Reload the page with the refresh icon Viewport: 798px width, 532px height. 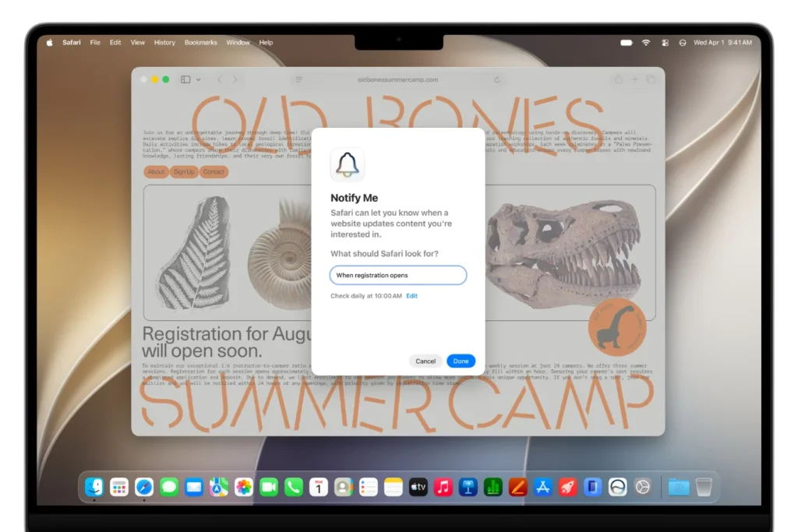click(x=497, y=79)
